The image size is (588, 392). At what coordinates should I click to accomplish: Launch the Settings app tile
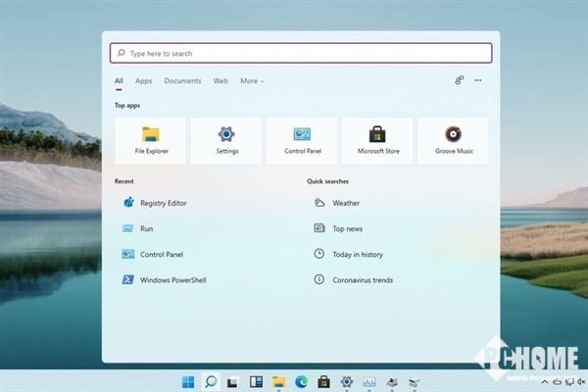226,140
